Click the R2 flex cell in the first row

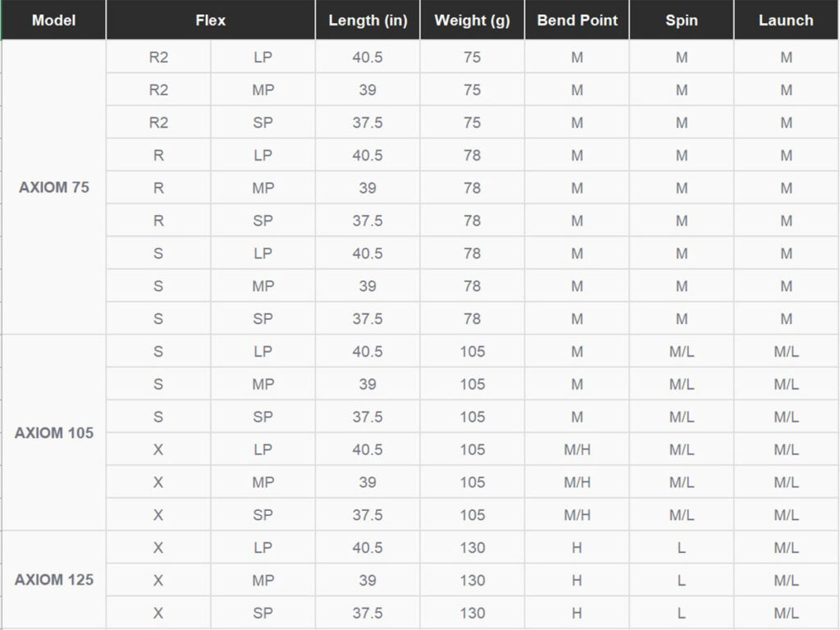click(x=158, y=57)
